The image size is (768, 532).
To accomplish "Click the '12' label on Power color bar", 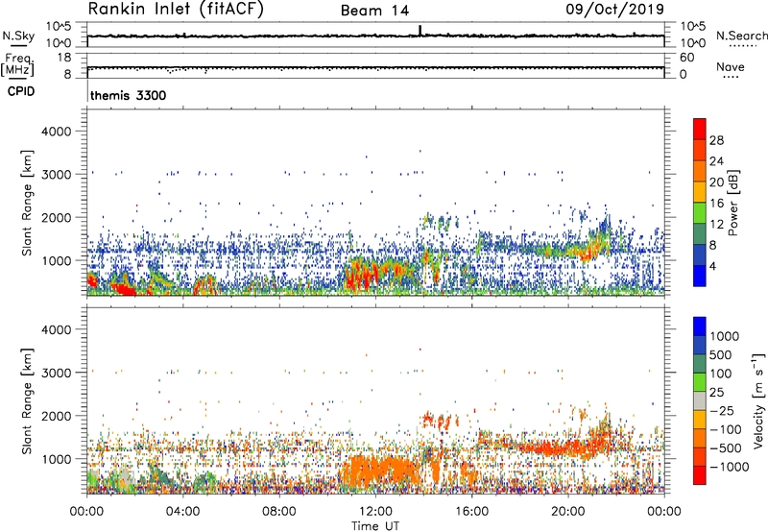I will click(x=716, y=225).
